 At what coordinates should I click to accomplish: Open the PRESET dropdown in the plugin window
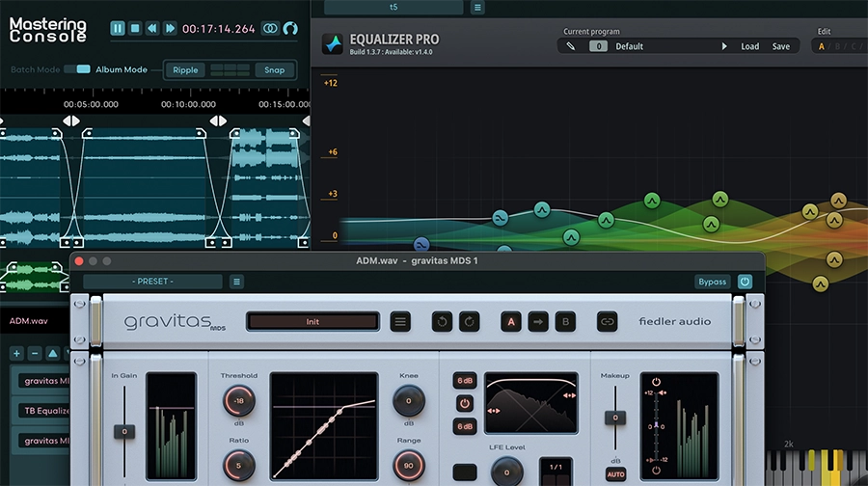[x=152, y=282]
